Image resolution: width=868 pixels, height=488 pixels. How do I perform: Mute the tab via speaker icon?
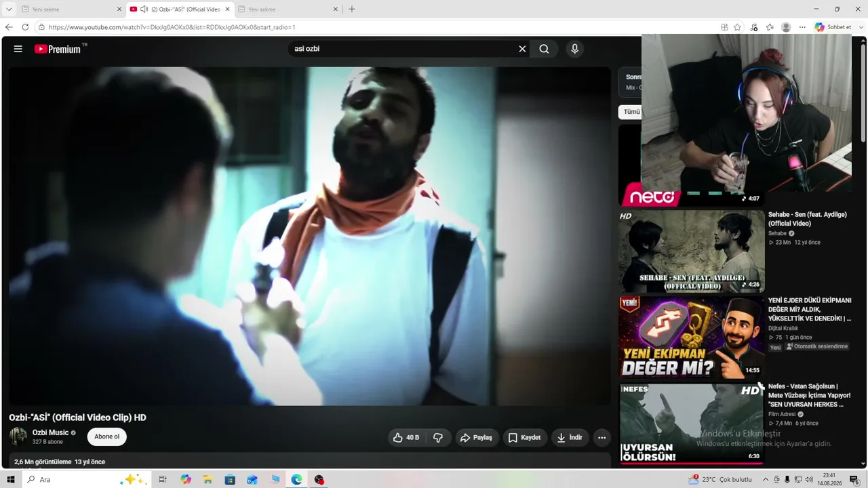[144, 9]
